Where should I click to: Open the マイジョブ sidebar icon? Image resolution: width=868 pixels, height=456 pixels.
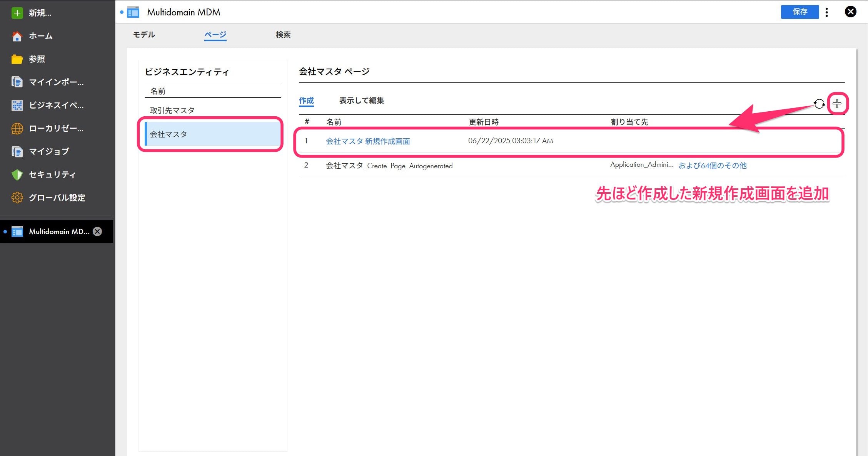(x=17, y=151)
